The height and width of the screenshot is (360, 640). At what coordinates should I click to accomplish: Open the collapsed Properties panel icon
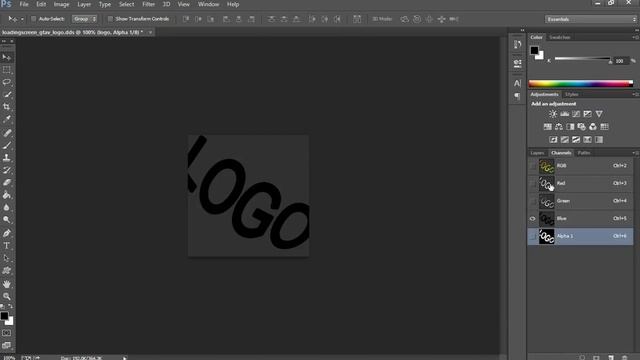pyautogui.click(x=518, y=63)
